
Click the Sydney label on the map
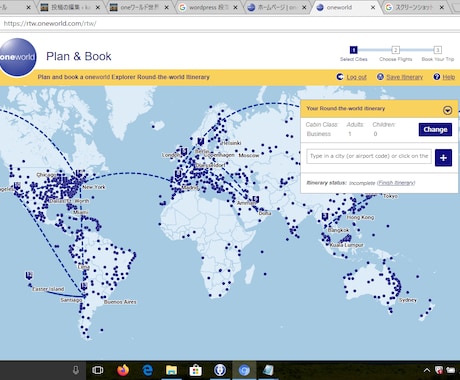tap(408, 300)
